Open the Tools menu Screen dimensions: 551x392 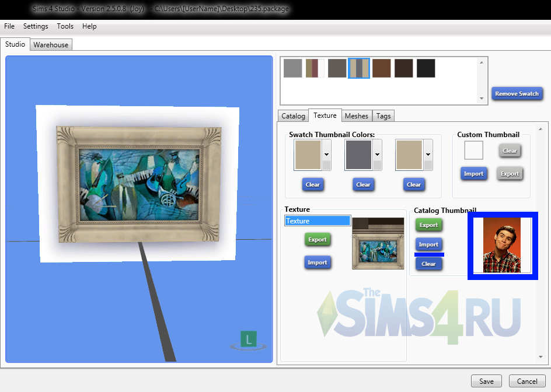click(x=65, y=26)
